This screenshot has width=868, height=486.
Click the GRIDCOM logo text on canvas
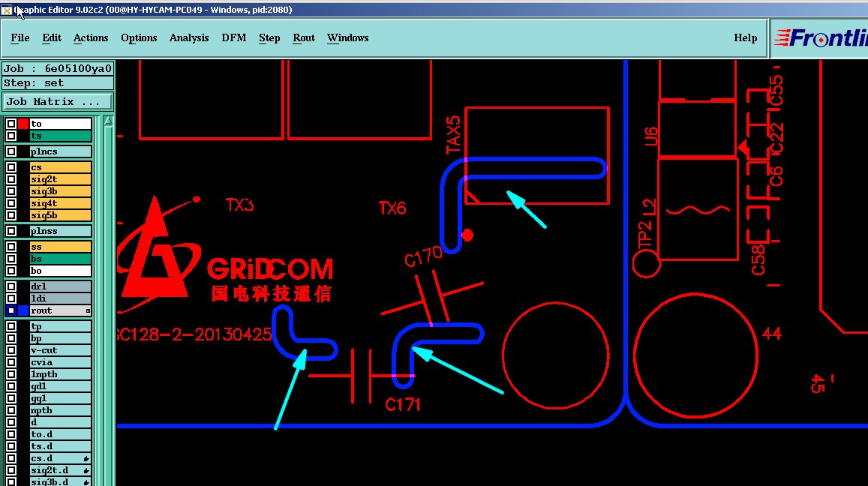tap(270, 270)
